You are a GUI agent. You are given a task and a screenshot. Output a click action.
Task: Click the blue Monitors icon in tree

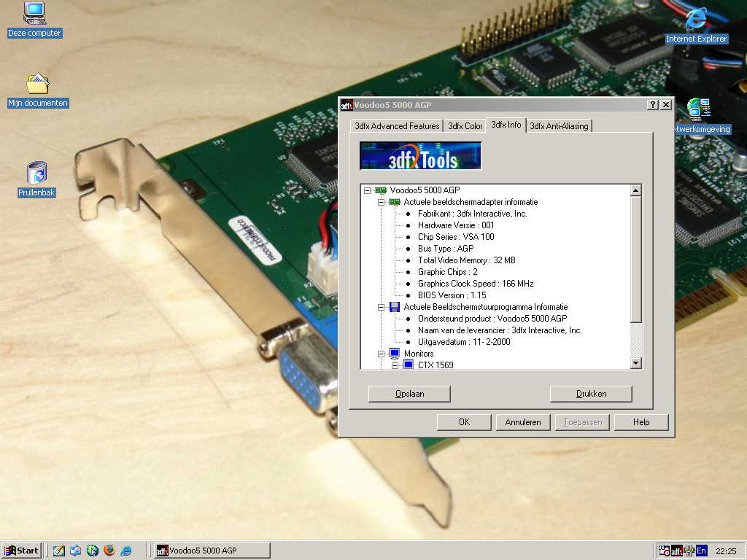coord(395,354)
